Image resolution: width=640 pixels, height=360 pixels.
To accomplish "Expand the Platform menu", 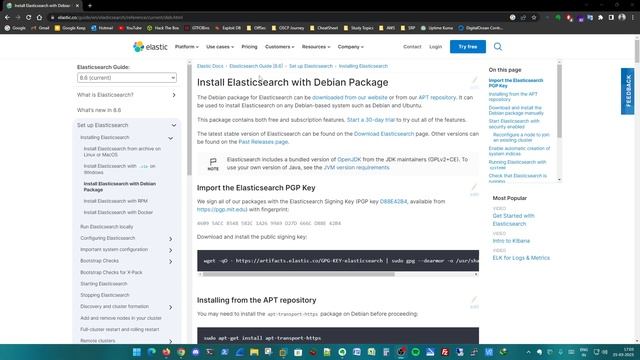I will click(x=187, y=47).
